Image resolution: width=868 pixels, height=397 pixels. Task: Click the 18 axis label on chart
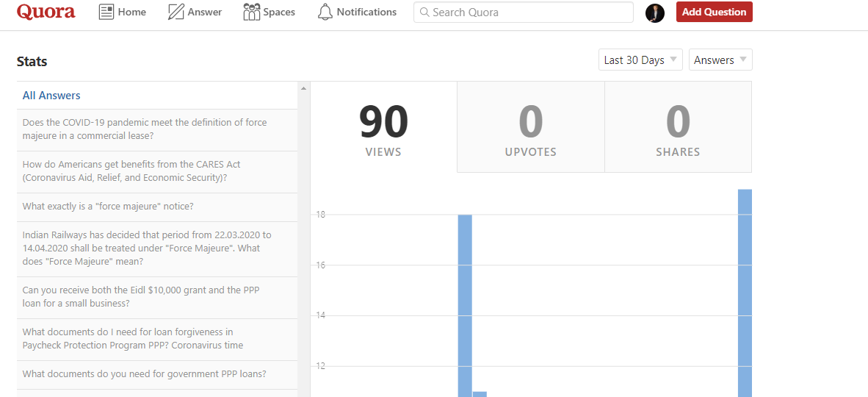point(320,214)
